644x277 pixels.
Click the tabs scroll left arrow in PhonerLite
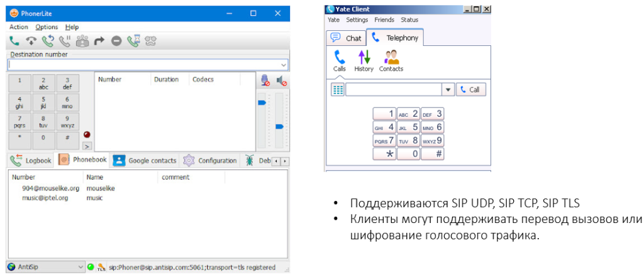click(x=277, y=161)
